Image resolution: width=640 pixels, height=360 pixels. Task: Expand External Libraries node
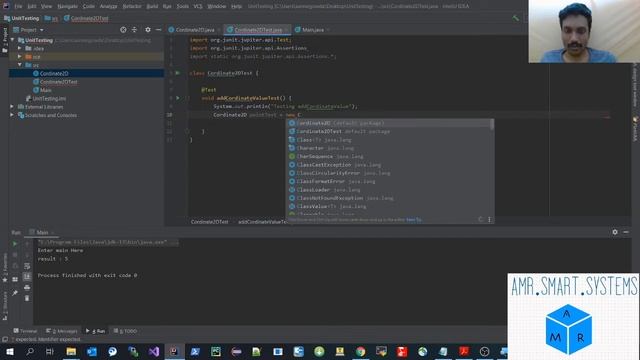[x=12, y=107]
